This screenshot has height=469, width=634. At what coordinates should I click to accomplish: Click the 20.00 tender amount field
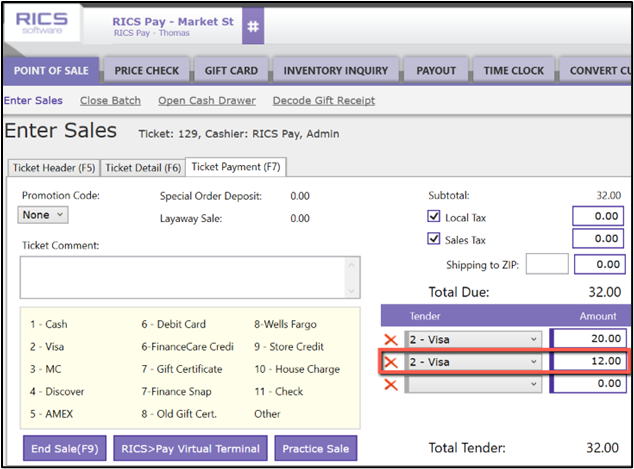coord(590,338)
